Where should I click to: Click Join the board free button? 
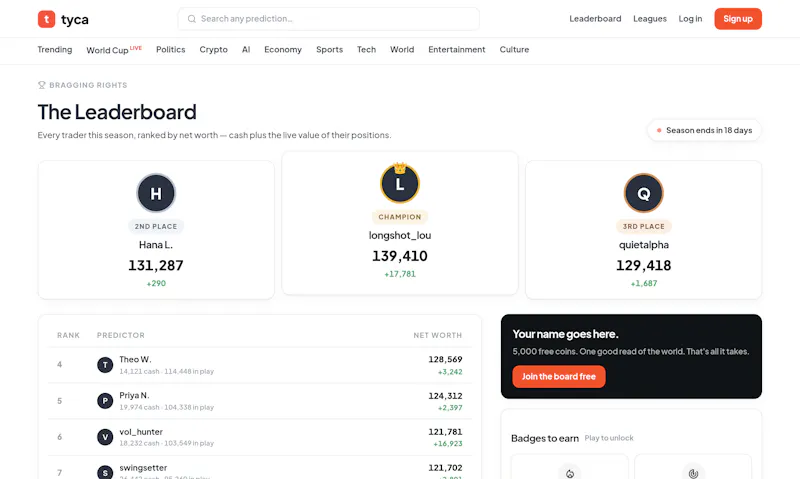pos(559,376)
